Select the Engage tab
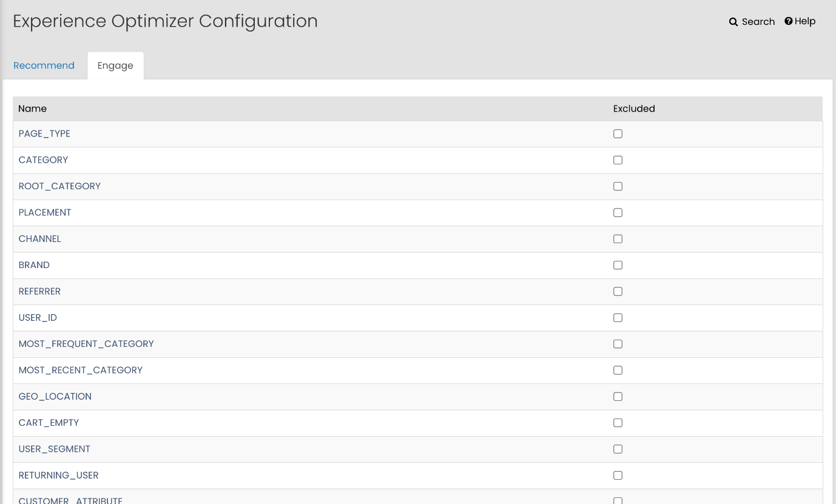The height and width of the screenshot is (504, 836). (x=115, y=66)
